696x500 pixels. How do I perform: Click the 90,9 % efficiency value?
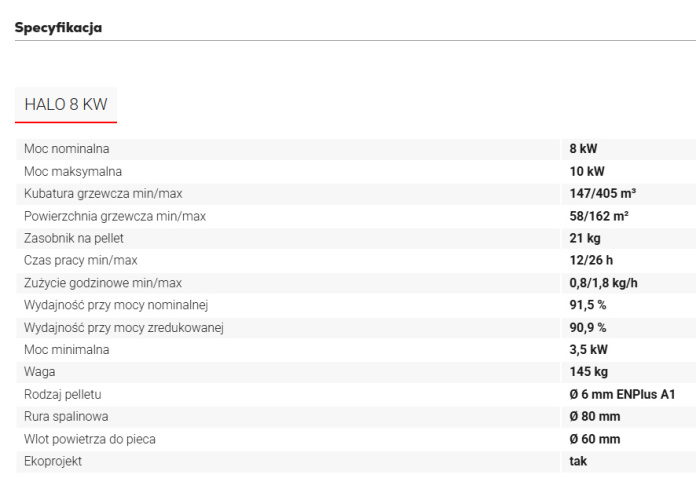click(588, 328)
